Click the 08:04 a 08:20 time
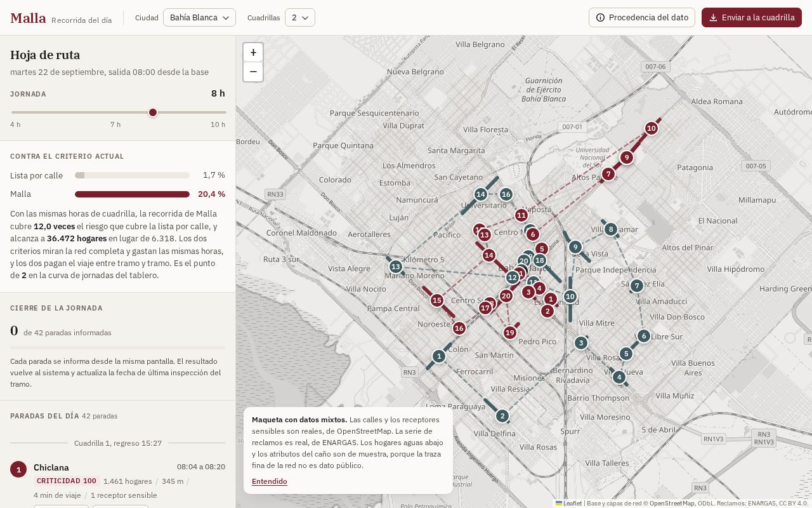Image resolution: width=812 pixels, height=508 pixels. click(201, 467)
